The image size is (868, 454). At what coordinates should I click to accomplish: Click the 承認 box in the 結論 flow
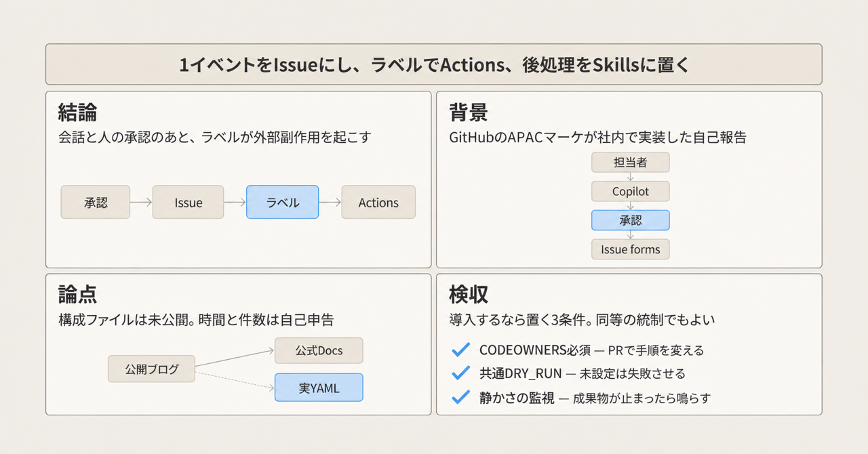pyautogui.click(x=96, y=202)
